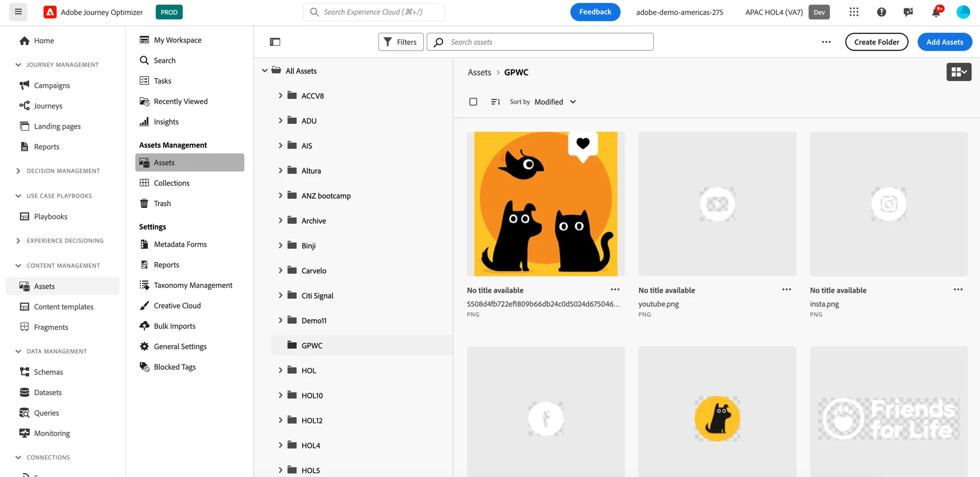This screenshot has height=477, width=980.
Task: Open the Friends for Life thumbnail
Action: (889, 412)
